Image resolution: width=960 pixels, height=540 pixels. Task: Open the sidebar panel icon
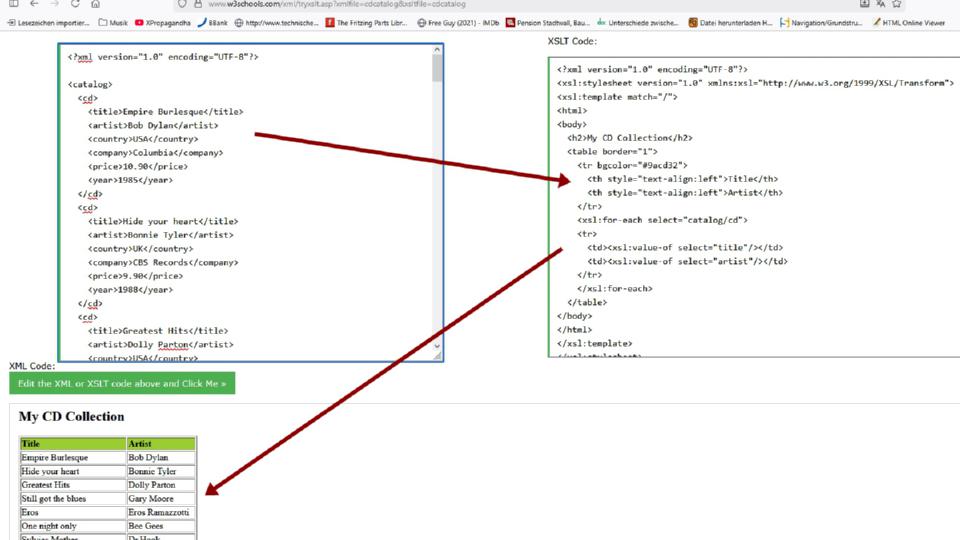[x=12, y=4]
